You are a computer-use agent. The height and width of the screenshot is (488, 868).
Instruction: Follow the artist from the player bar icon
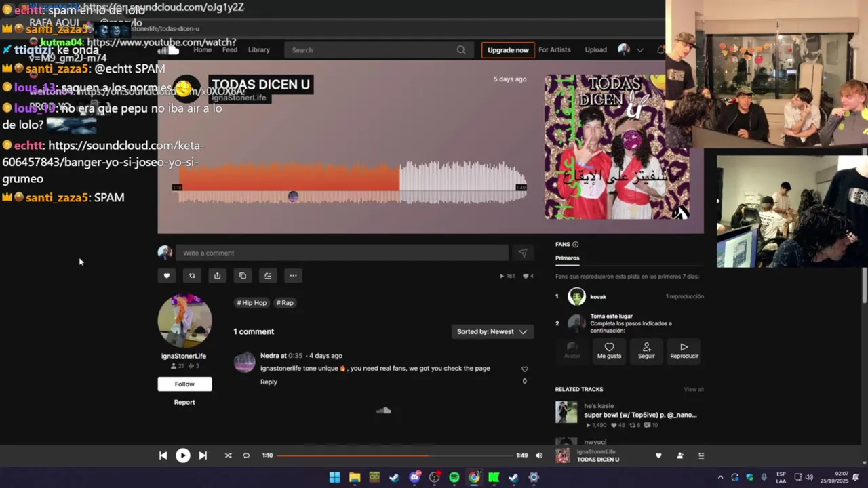click(x=680, y=455)
